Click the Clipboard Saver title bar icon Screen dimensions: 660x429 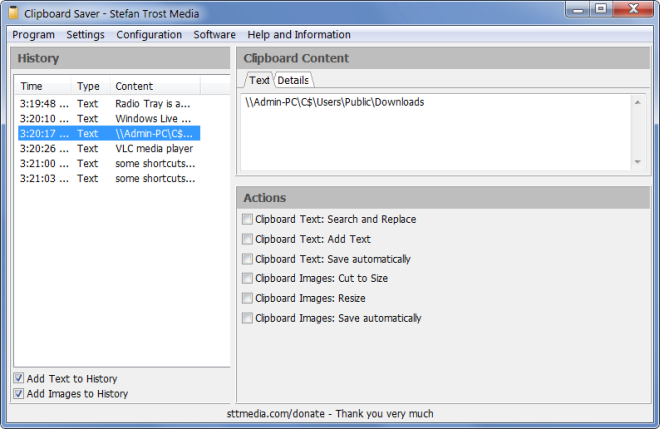coord(13,13)
